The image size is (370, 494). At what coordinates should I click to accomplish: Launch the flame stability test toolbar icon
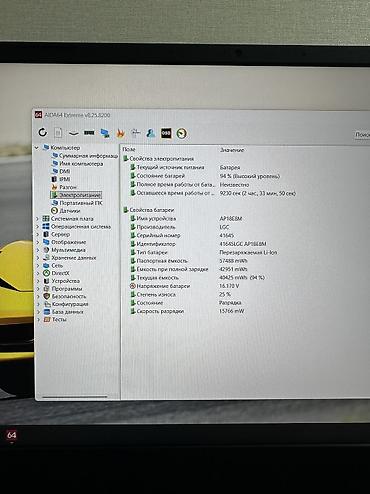pyautogui.click(x=120, y=133)
